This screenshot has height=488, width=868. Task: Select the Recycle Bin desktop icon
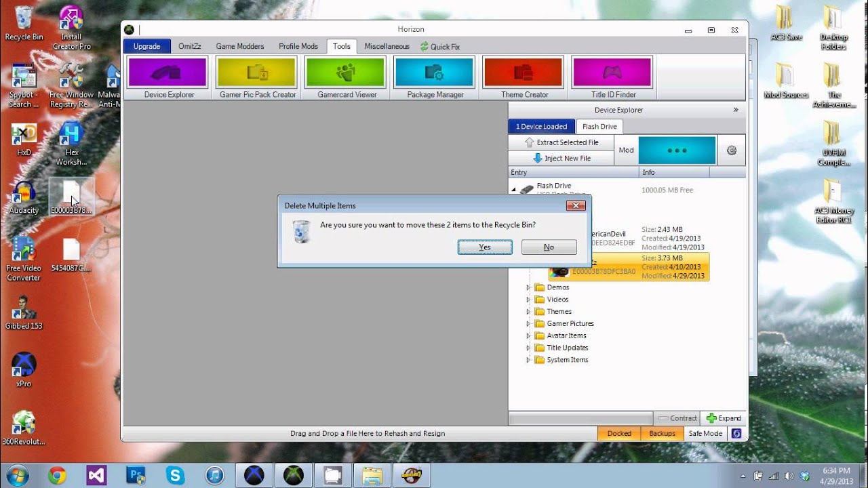(x=24, y=24)
